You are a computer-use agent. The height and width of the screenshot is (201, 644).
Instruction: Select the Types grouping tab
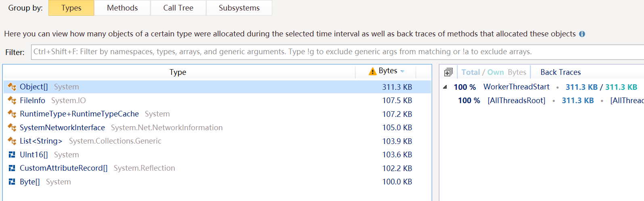71,8
